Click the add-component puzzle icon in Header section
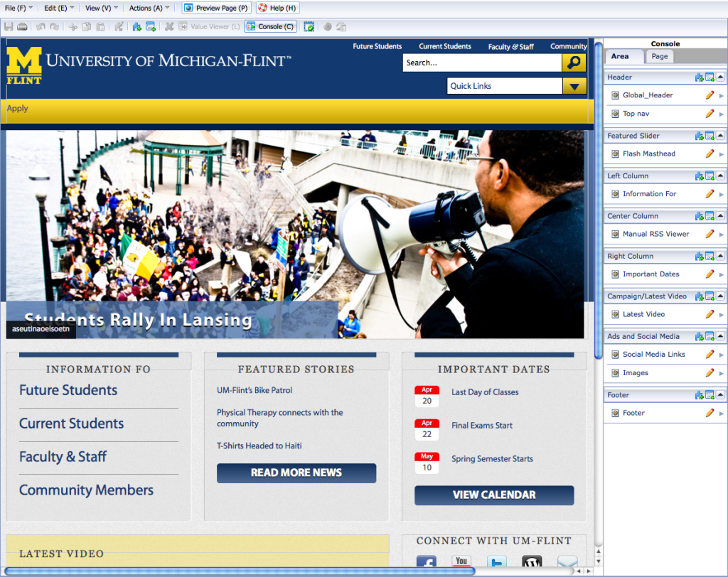Screen dimensions: 728x577 (699, 77)
